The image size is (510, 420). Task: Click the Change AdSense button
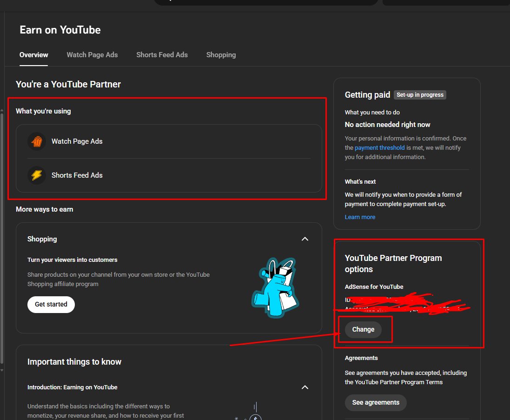(x=363, y=330)
